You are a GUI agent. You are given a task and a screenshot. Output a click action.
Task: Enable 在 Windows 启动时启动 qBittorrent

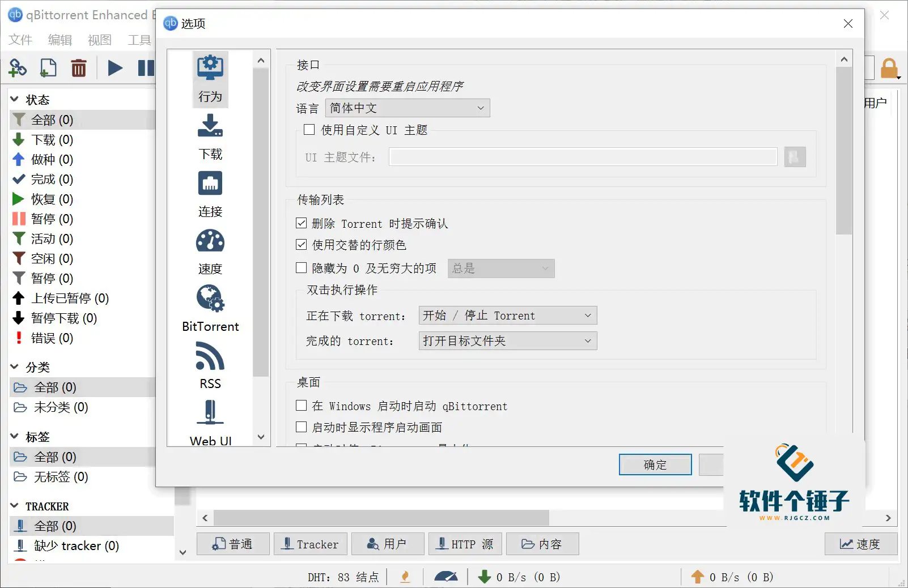[302, 406]
